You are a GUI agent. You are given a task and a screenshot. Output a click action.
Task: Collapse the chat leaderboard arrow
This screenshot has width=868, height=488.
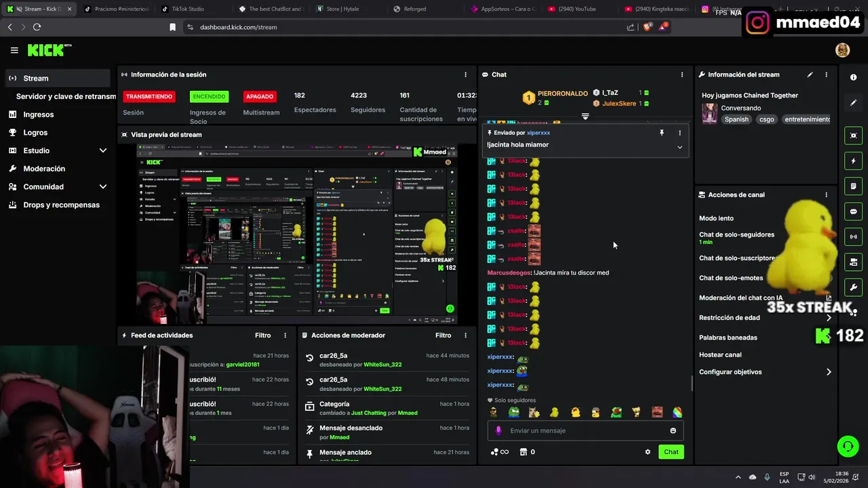point(585,117)
